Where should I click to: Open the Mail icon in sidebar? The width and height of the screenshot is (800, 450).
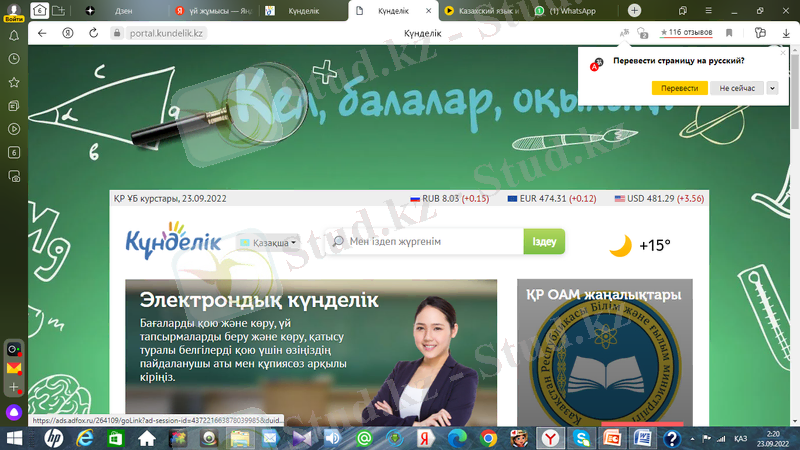coord(14,369)
